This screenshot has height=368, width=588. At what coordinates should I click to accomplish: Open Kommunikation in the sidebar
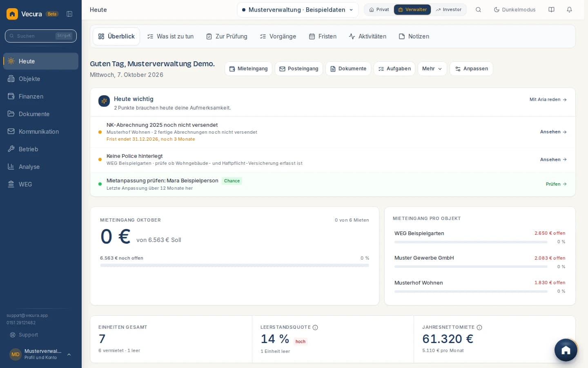tap(41, 132)
